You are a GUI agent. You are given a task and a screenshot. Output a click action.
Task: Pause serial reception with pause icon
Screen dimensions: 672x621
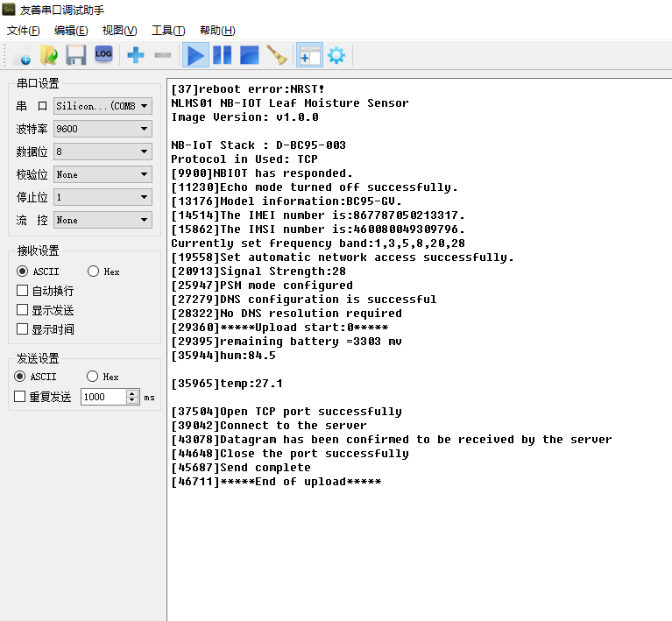pyautogui.click(x=222, y=55)
